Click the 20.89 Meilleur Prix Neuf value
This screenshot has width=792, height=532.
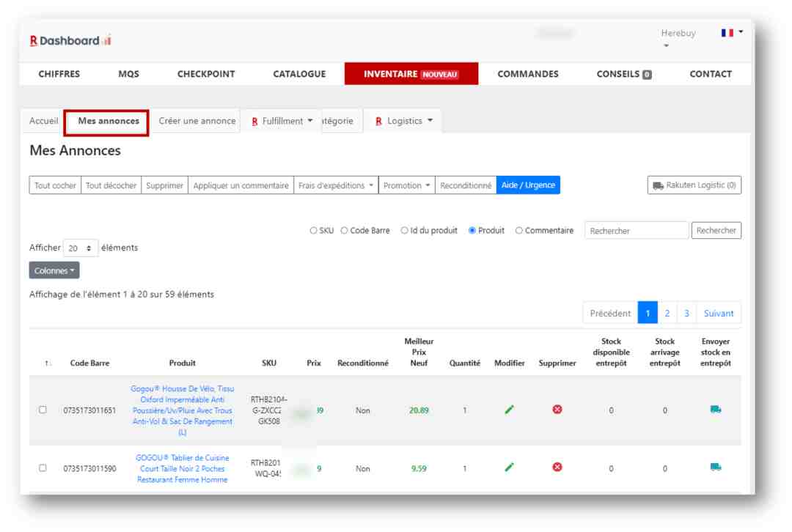click(419, 410)
